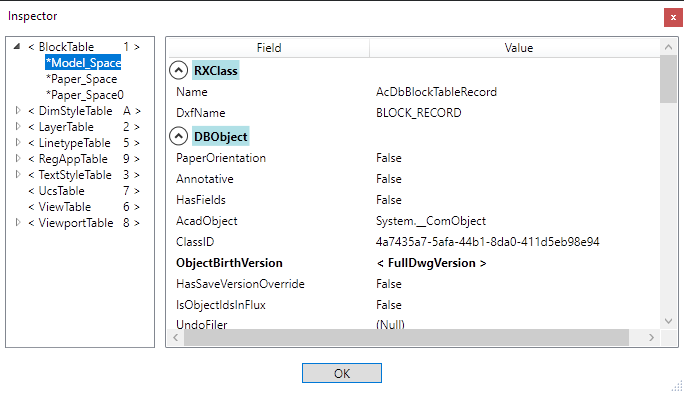Close the Inspector dialog
This screenshot has width=684, height=393.
[x=673, y=17]
